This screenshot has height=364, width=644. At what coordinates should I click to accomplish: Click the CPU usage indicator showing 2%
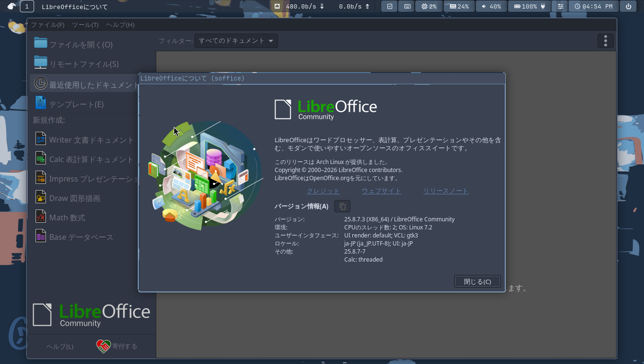(429, 7)
